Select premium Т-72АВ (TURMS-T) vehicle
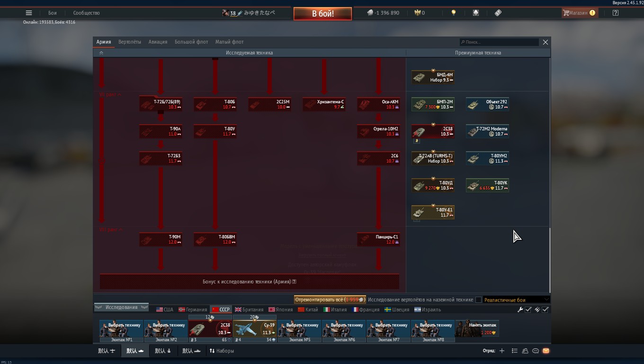This screenshot has width=644, height=364. click(433, 158)
